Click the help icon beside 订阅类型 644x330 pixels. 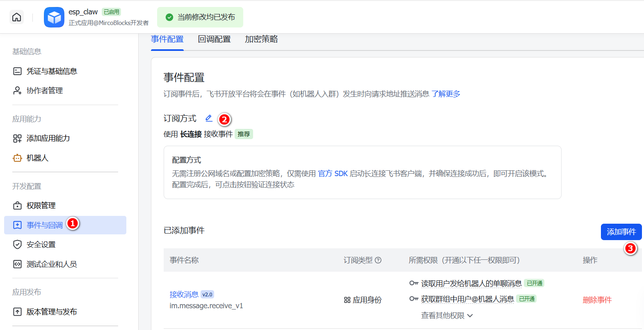[378, 260]
